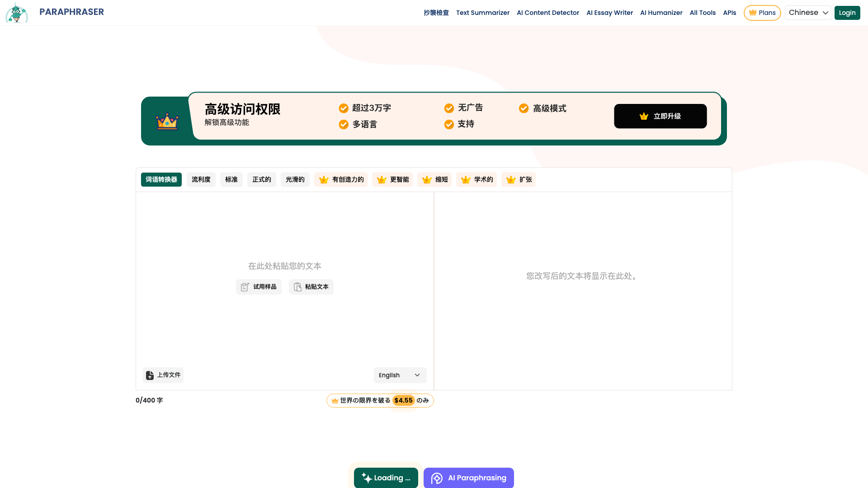This screenshot has width=868, height=488.
Task: Click crown icon in the $4.55 promo pill
Action: 335,400
